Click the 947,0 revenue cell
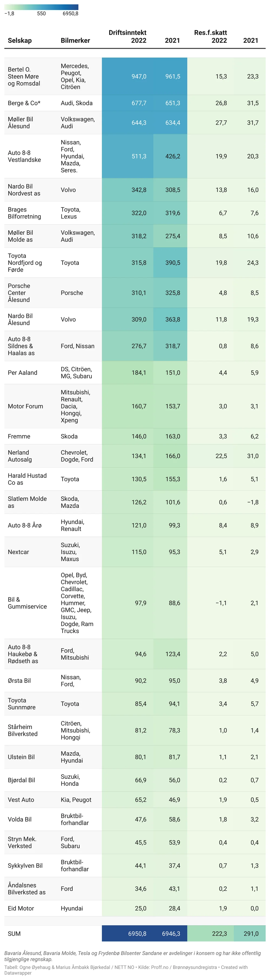270x980 pixels. [139, 77]
